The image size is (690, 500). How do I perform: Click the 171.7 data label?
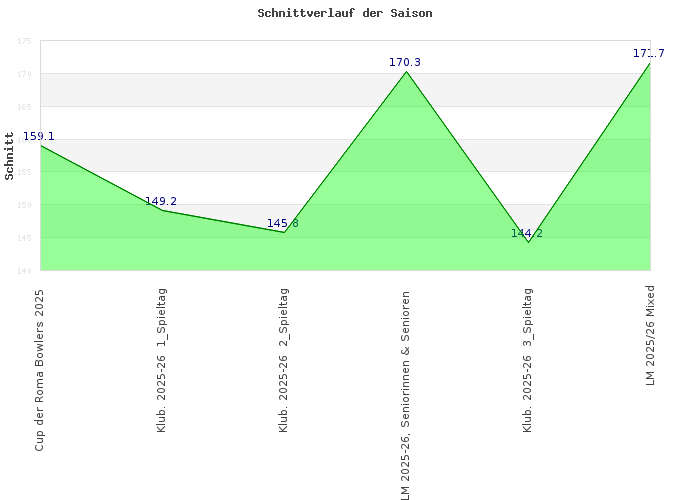(649, 53)
